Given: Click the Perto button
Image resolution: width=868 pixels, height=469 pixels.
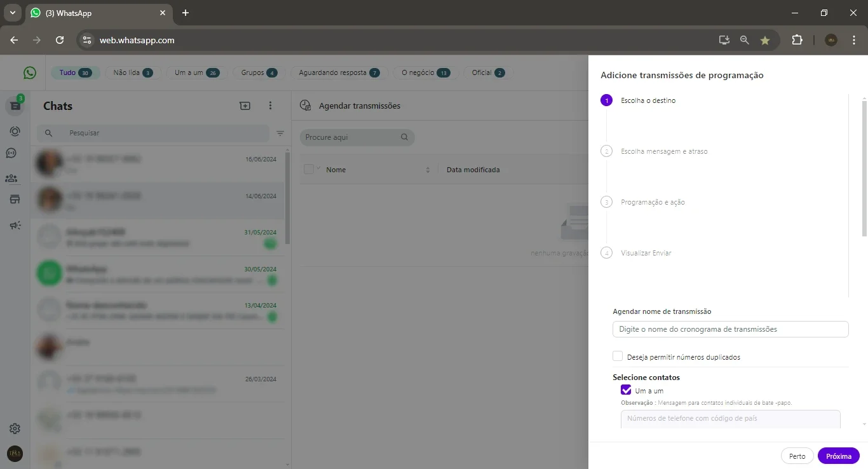Looking at the screenshot, I should [797, 456].
